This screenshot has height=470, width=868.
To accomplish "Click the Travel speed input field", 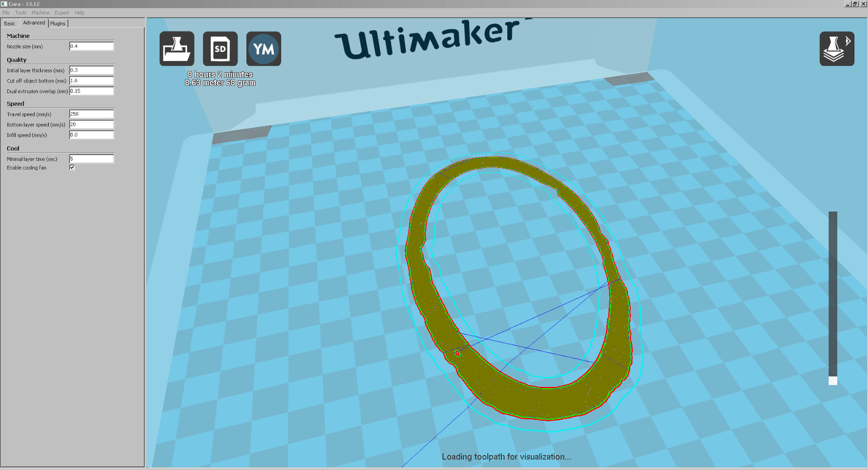I will pyautogui.click(x=92, y=114).
